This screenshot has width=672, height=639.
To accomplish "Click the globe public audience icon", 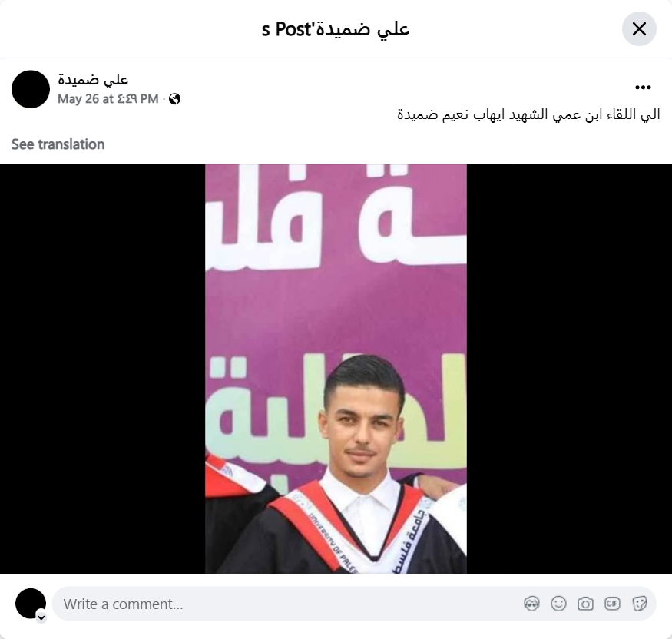I will point(174,99).
